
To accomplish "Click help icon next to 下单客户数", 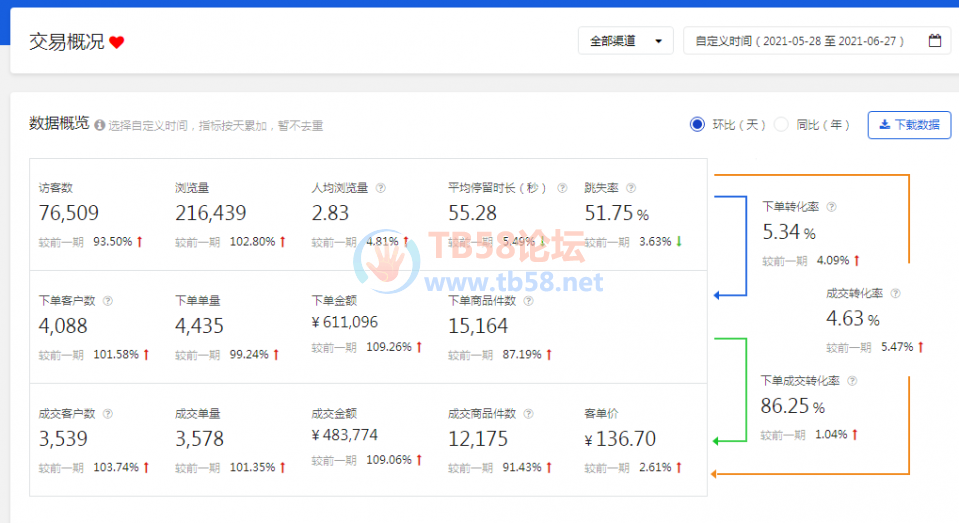I will (x=108, y=300).
